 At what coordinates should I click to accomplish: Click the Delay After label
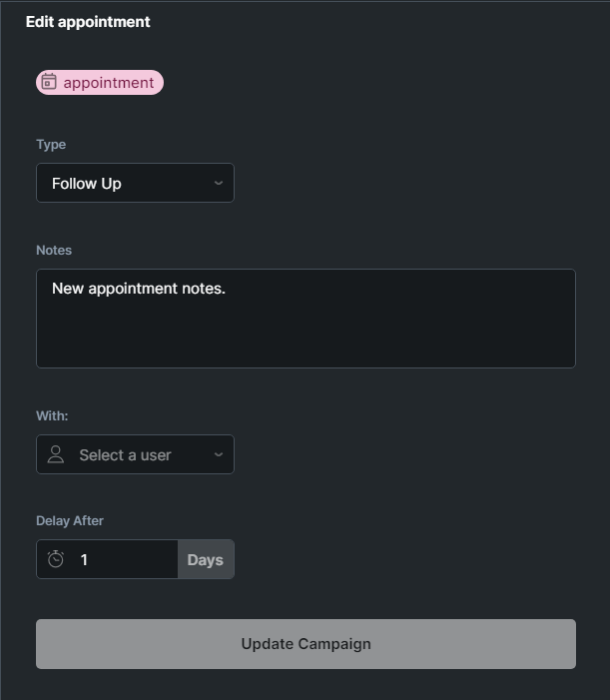70,520
